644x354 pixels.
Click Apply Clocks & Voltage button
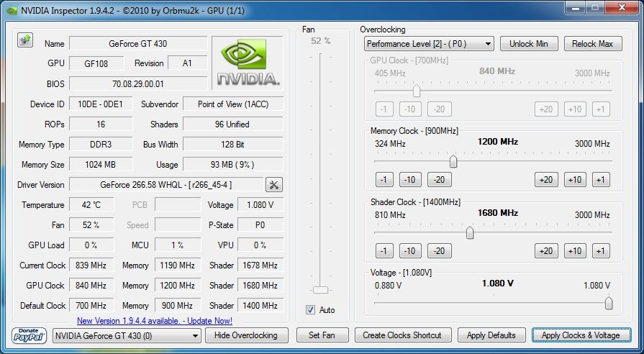tap(581, 335)
